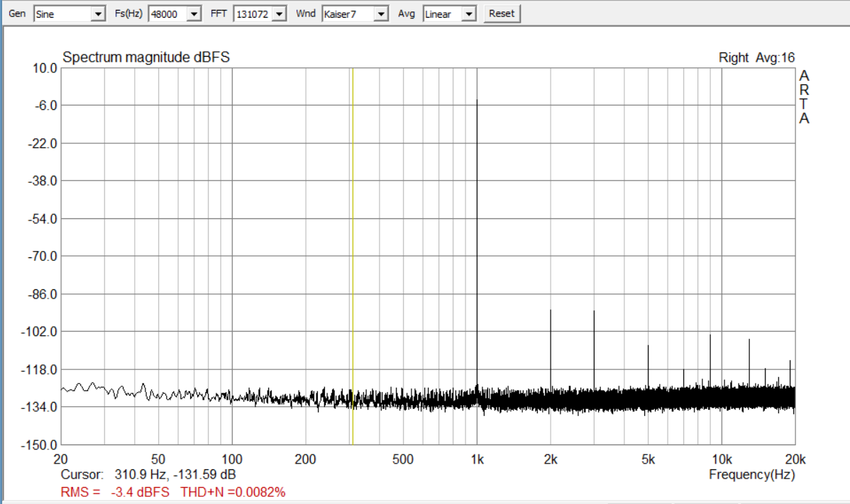Image resolution: width=850 pixels, height=504 pixels.
Task: Click the cursor readout '310.9 Hz, -131.59 dB'
Action: [175, 475]
